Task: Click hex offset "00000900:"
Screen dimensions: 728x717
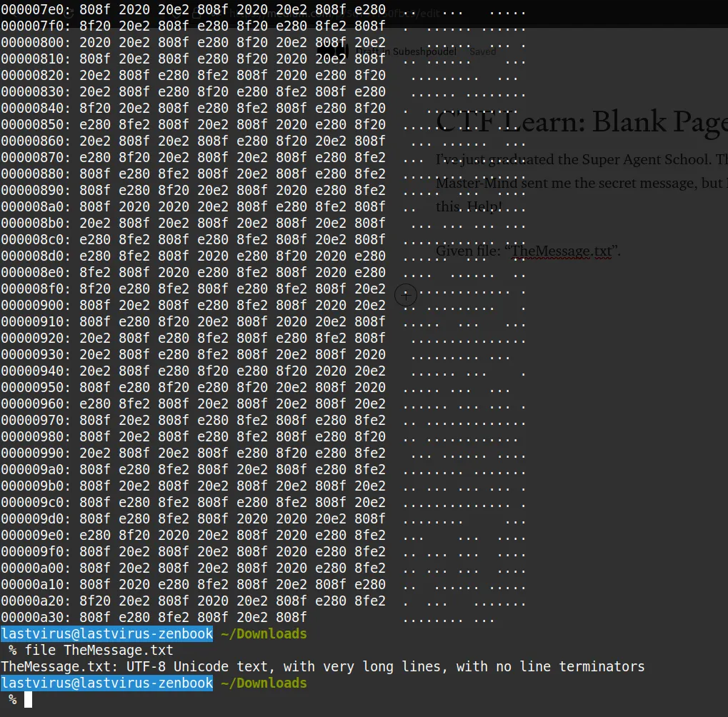Action: pos(36,305)
